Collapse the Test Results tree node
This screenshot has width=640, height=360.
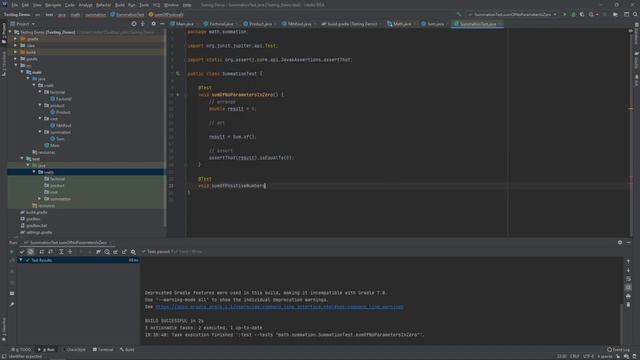[x=21, y=260]
